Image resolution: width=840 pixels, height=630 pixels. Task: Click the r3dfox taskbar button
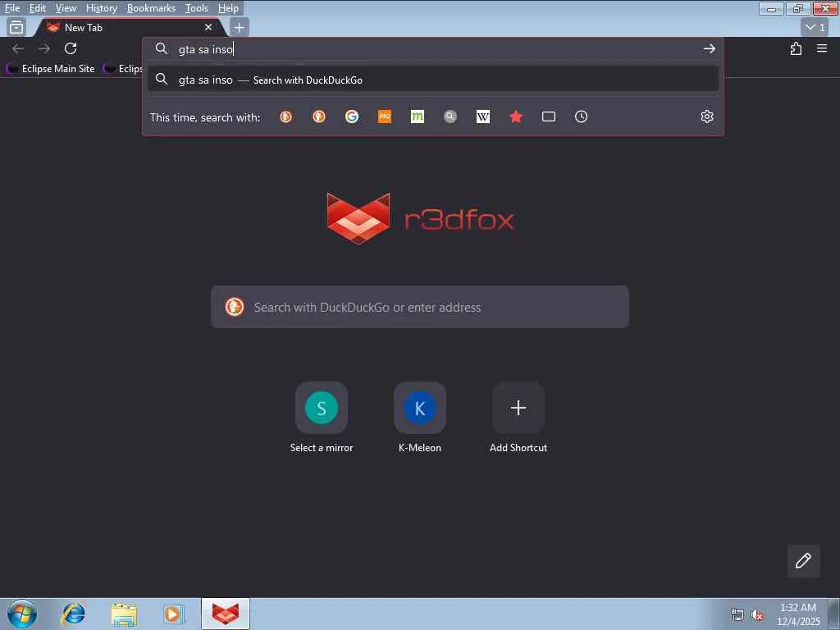pos(226,614)
